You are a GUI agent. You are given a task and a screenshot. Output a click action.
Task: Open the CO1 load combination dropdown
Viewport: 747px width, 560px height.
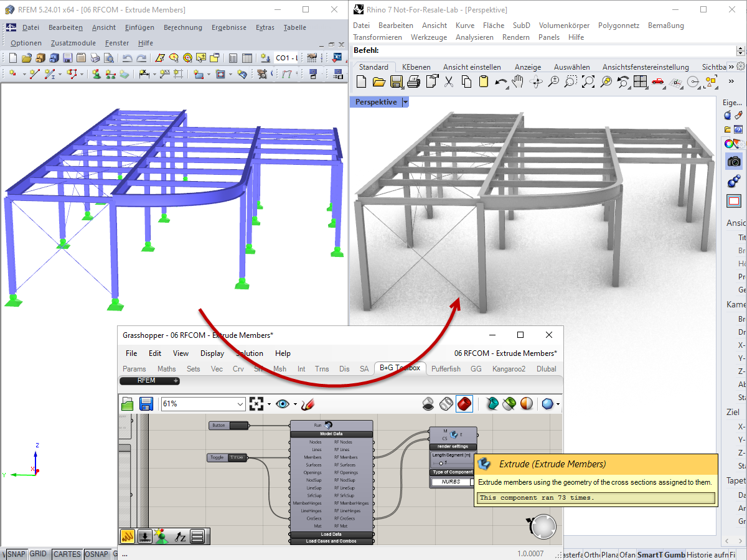286,58
